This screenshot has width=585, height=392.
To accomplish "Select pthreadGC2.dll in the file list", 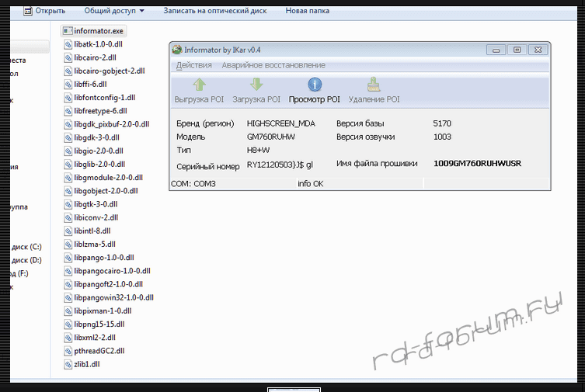I will 99,351.
